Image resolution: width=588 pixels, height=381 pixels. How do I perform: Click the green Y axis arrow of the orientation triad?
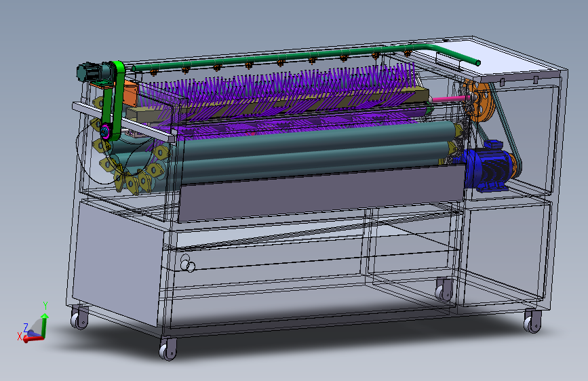[45, 324]
